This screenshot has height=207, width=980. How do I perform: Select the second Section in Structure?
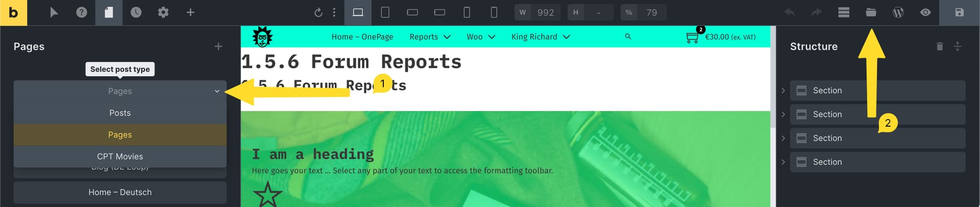point(878,114)
